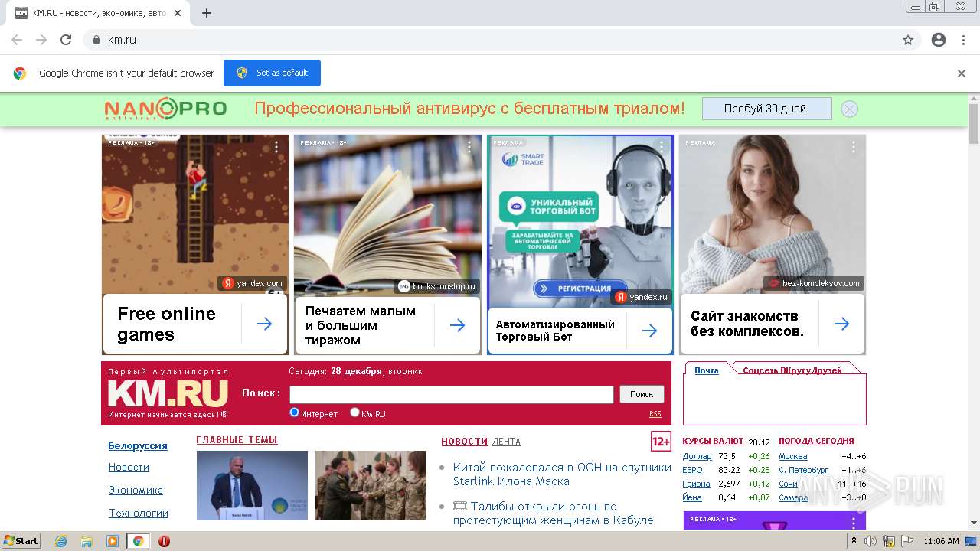Follow arrow on Сайт знакомств ad
This screenshot has height=551, width=980.
[x=842, y=324]
